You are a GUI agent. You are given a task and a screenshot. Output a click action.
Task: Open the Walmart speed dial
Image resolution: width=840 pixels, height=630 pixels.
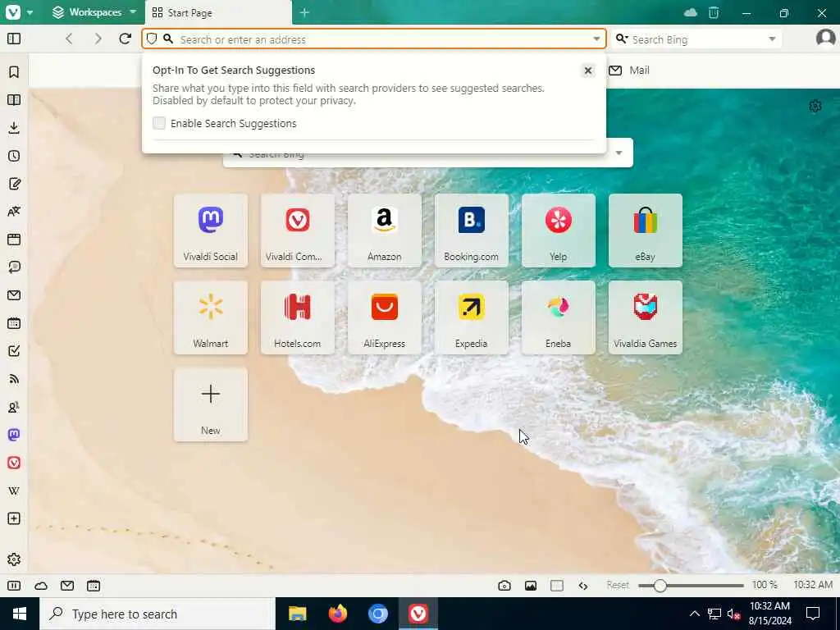pos(211,317)
